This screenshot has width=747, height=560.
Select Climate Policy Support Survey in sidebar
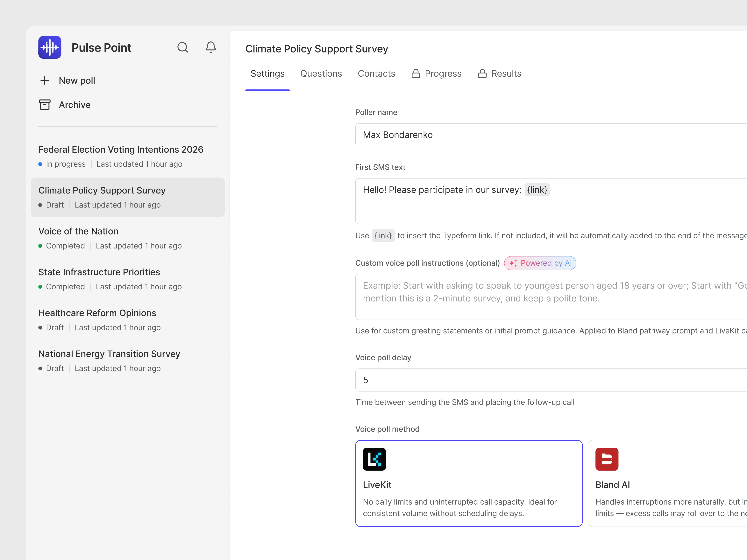point(128,197)
